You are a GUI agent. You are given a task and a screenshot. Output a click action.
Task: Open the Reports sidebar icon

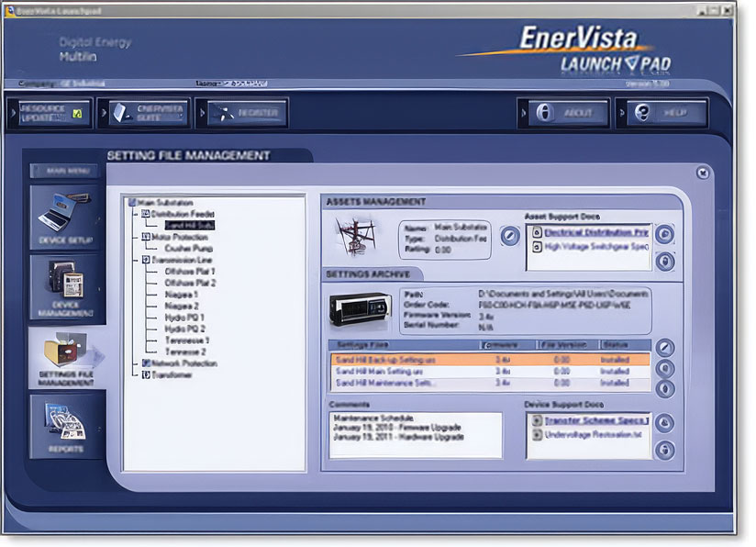[65, 427]
